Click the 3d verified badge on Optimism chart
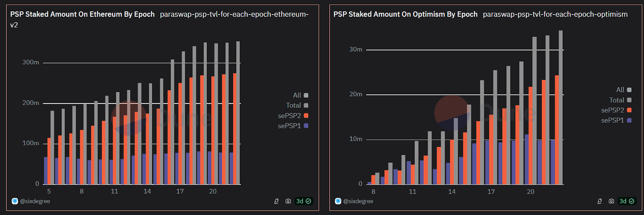The height and width of the screenshot is (215, 644). click(627, 201)
